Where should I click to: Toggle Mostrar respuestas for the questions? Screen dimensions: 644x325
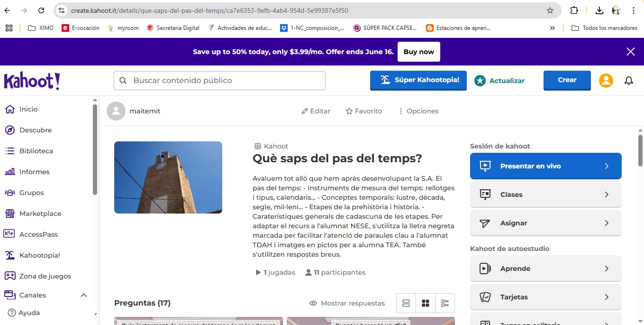tap(347, 303)
